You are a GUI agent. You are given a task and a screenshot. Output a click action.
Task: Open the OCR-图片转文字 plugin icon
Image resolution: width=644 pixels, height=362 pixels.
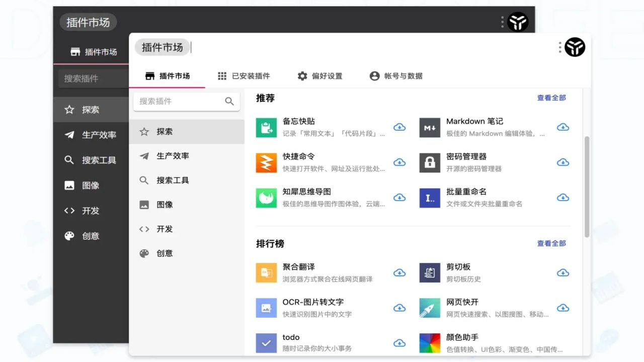click(x=266, y=308)
